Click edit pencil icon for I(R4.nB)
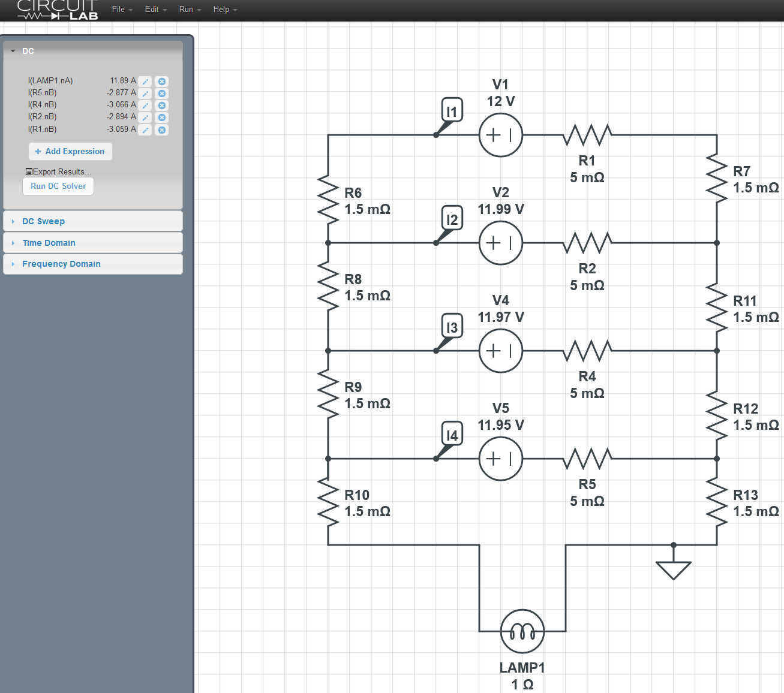Viewport: 784px width, 693px height. point(145,106)
